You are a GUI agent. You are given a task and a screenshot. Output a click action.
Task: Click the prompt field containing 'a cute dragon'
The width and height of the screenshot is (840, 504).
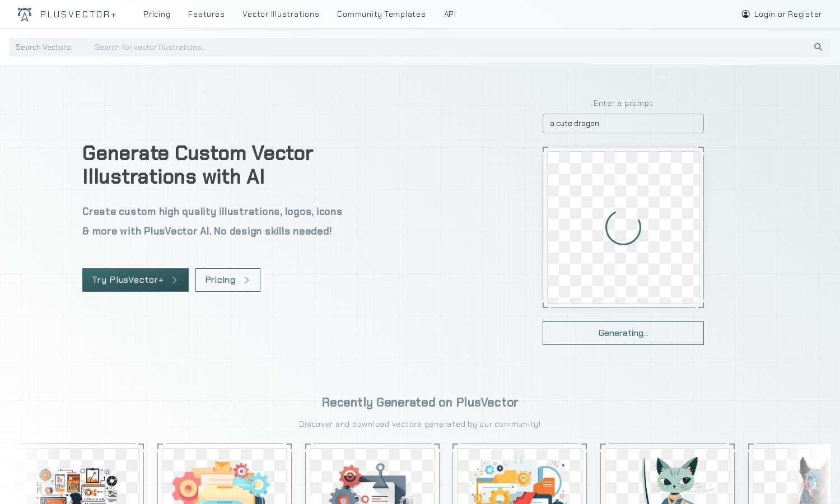[x=623, y=124]
